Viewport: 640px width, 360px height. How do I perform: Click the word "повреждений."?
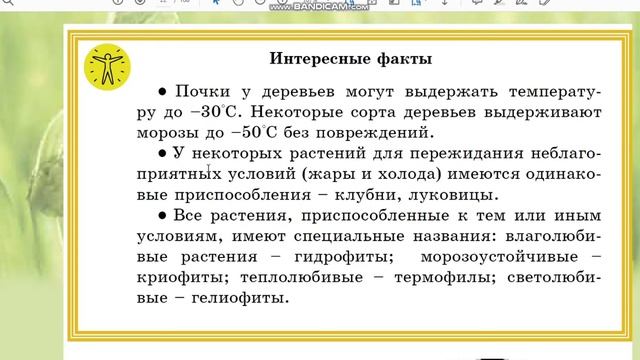coord(375,133)
